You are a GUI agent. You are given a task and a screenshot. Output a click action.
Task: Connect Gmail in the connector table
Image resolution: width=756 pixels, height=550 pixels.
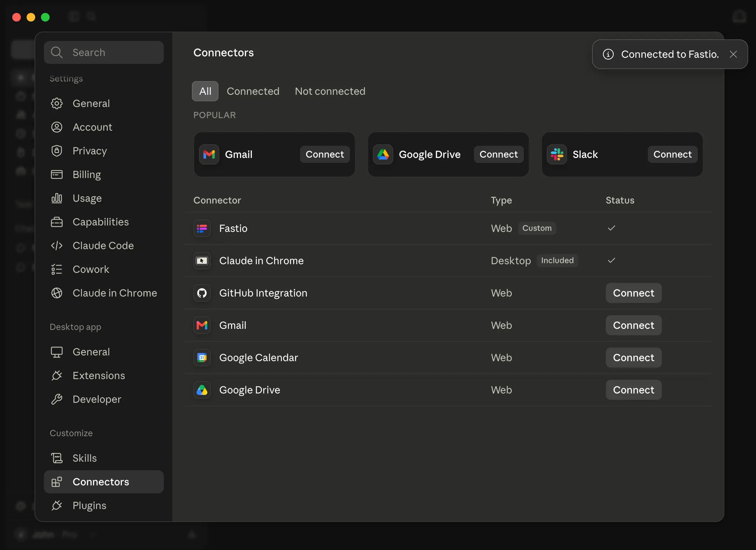(x=633, y=325)
